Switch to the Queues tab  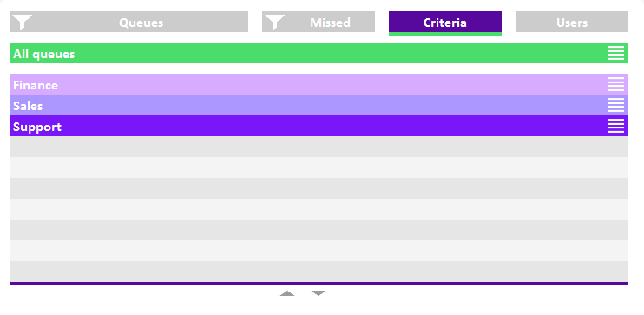point(128,22)
